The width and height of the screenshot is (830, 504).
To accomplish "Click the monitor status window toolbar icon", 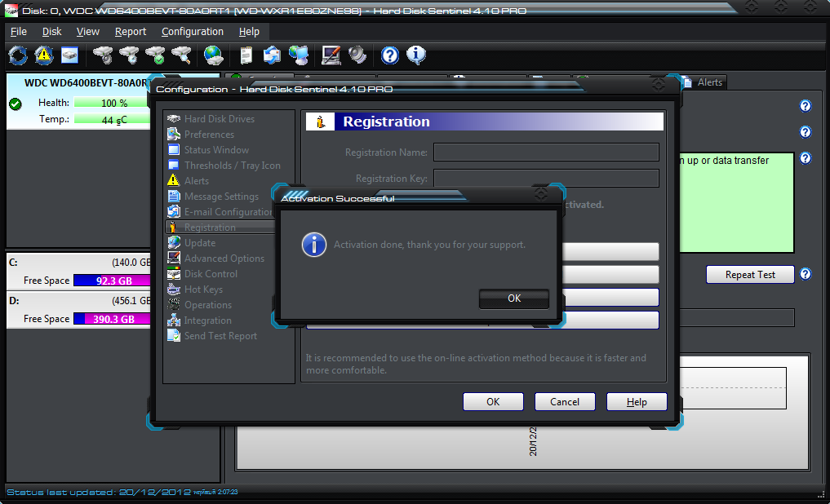I will [69, 55].
